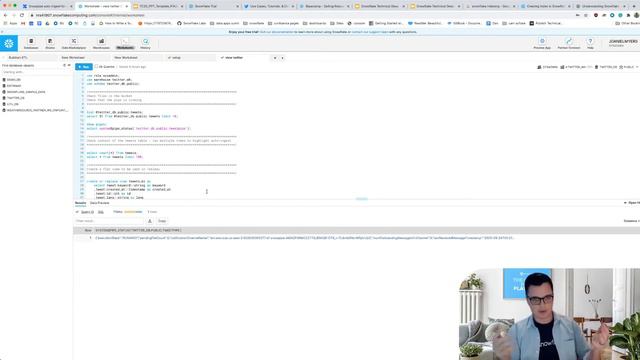Viewport: 640px width, 360px height.
Task: Collapse the database objects sidebar
Action: tap(69, 65)
